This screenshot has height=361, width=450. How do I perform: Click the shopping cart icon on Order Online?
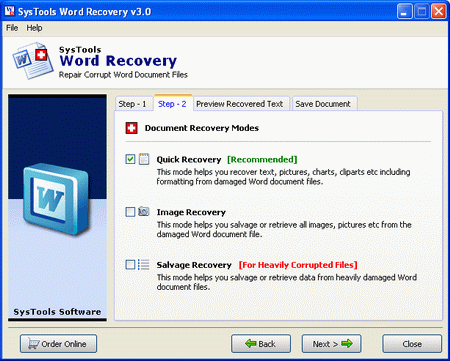coord(33,344)
